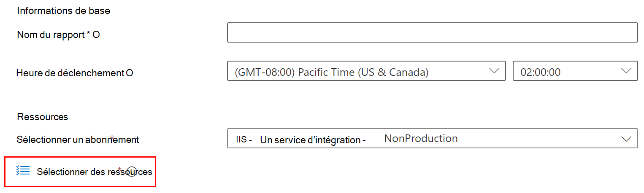Expand the 02:00:00 trigger time chevron
The height and width of the screenshot is (193, 644).
pos(626,71)
